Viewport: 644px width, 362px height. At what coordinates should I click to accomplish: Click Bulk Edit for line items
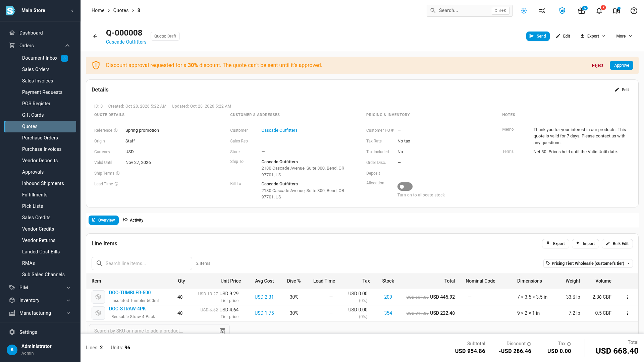click(617, 244)
